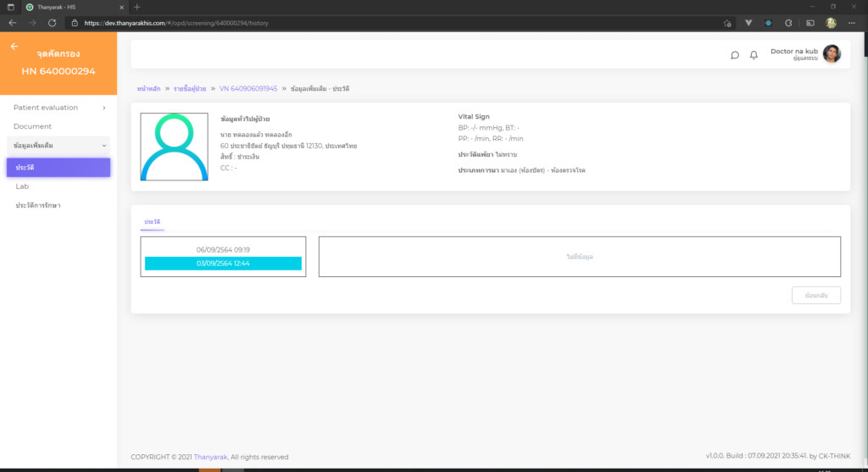Open the browser three-dots settings menu

point(853,23)
